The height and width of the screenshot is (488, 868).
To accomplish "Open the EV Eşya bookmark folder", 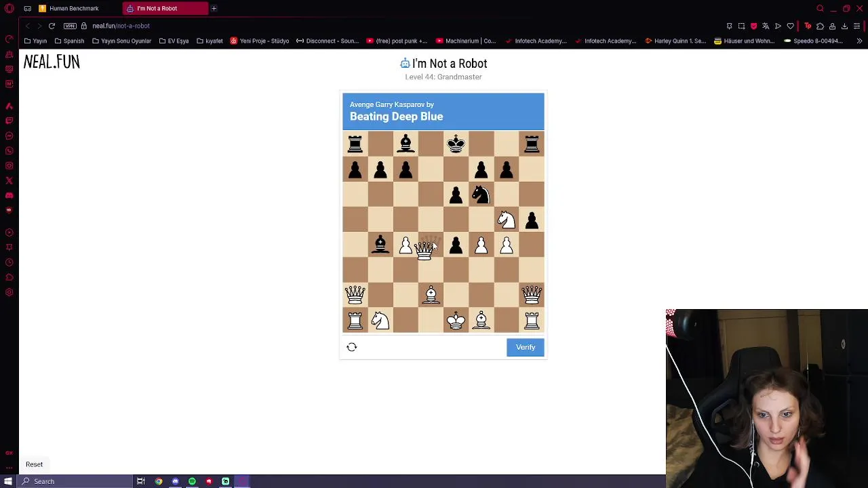I will [x=174, y=41].
